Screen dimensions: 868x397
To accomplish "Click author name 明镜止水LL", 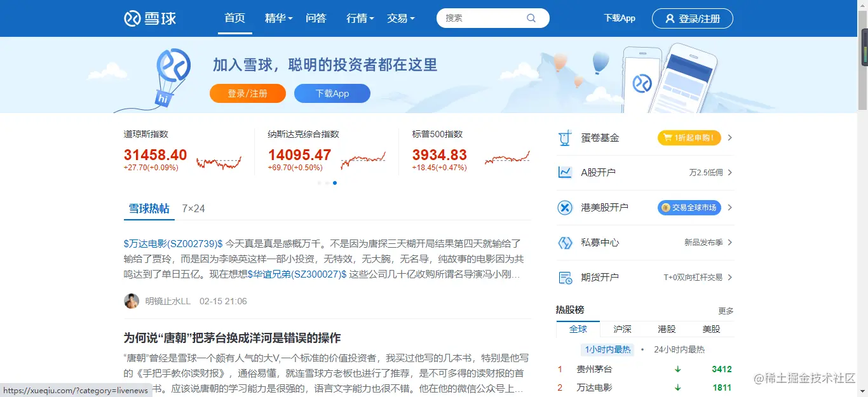I will click(x=168, y=301).
